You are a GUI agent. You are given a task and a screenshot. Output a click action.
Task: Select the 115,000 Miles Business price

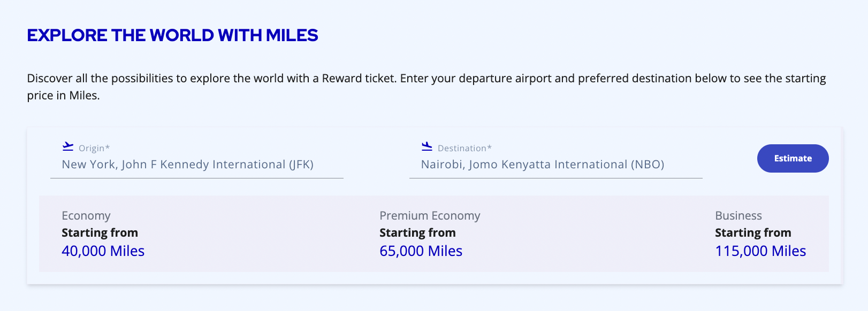[x=760, y=251]
